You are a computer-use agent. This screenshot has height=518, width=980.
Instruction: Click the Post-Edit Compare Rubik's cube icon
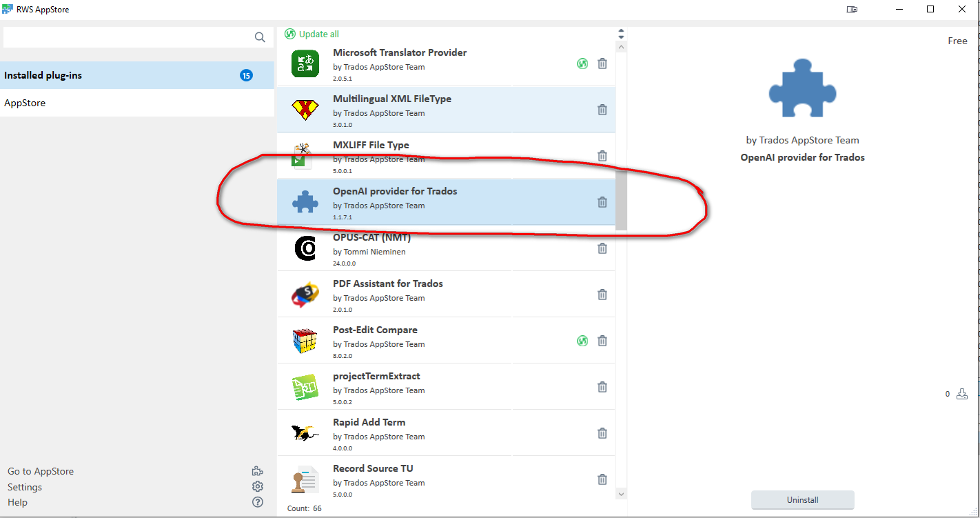pos(305,341)
